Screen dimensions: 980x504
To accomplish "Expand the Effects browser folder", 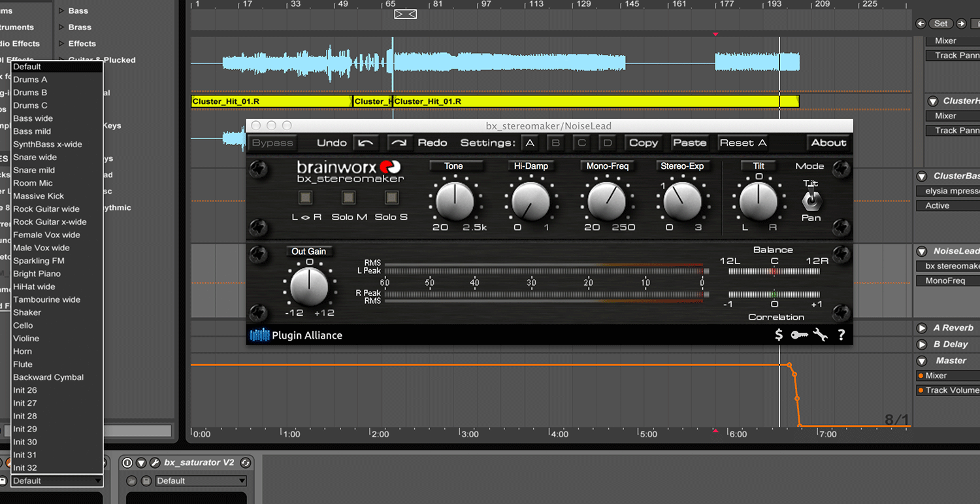I will 61,44.
